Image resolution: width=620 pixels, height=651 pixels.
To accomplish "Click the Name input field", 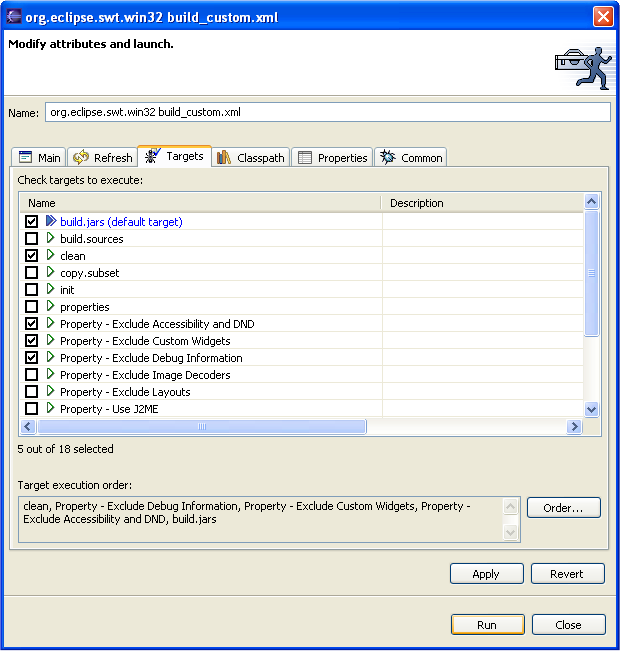I will (x=328, y=112).
